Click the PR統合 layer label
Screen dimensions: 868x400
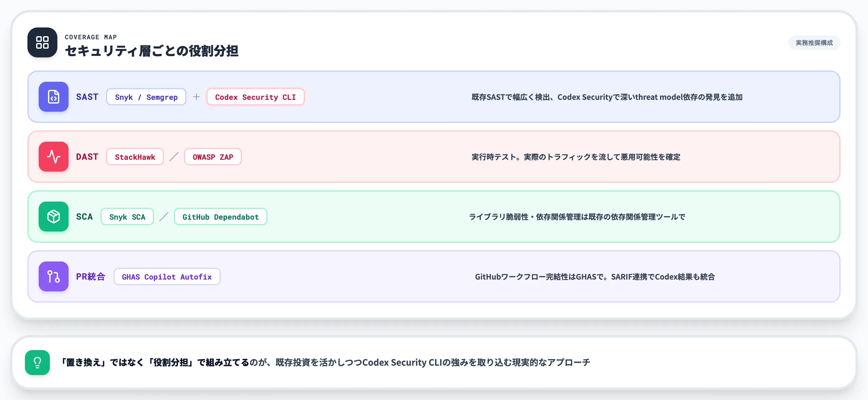[x=91, y=277]
